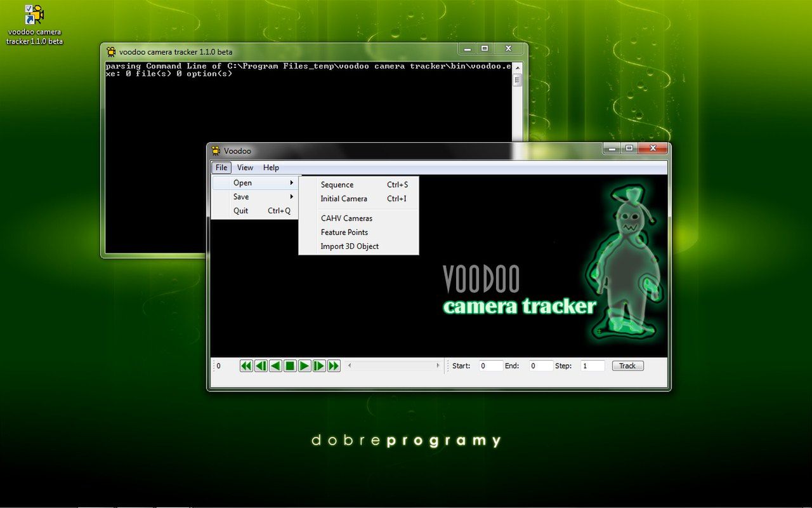Select Sequence in the Open submenu
Screen dimensions: 812x508
pos(358,185)
